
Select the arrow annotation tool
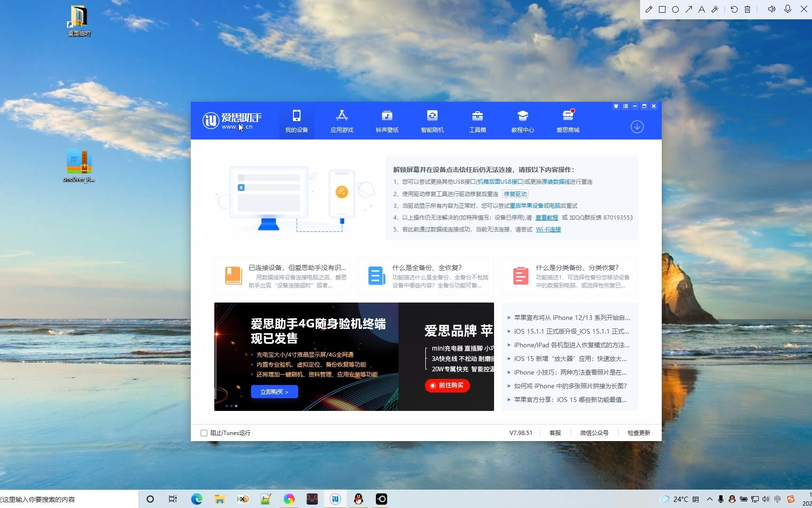coord(689,9)
